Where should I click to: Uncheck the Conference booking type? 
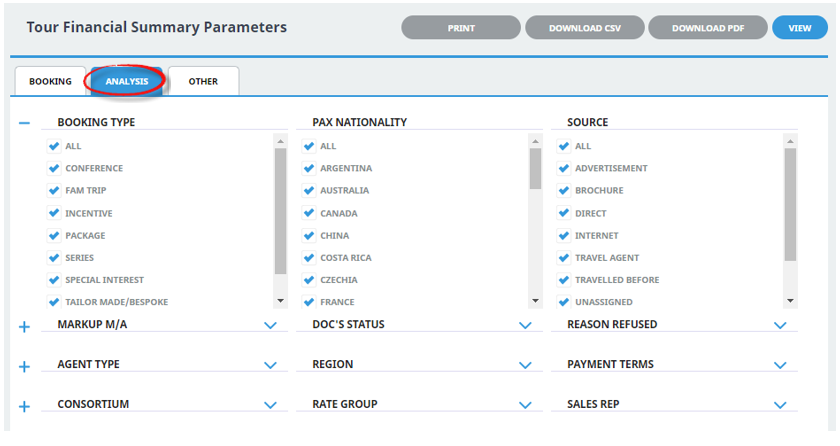point(55,168)
